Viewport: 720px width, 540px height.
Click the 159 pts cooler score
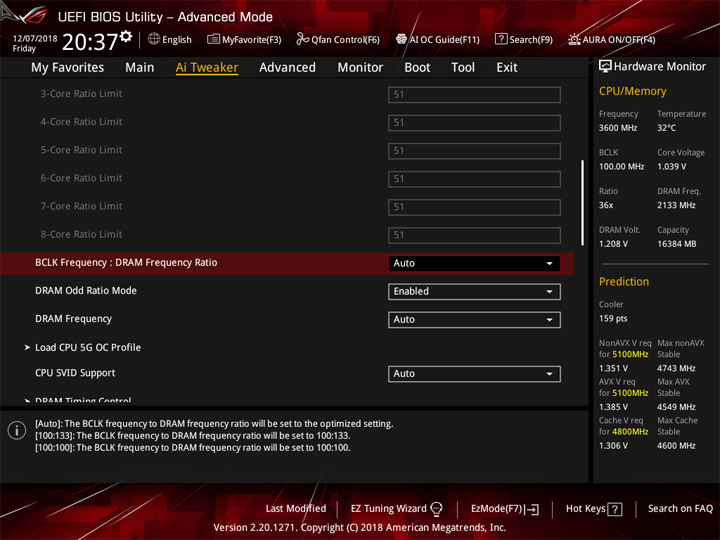click(x=613, y=319)
